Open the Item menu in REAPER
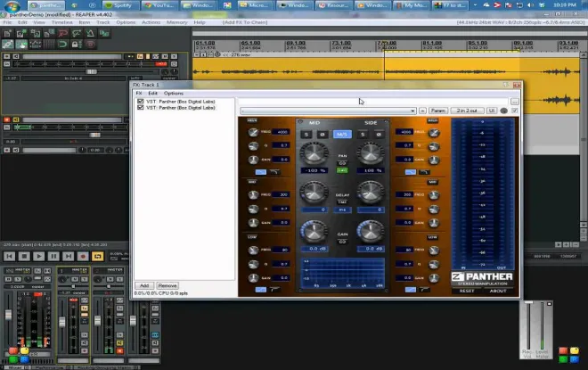 pyautogui.click(x=85, y=22)
